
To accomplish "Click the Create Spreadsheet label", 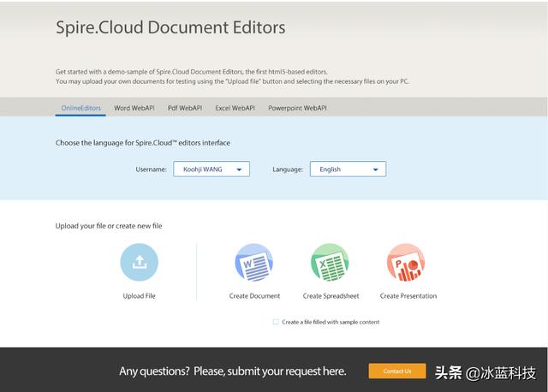I will (331, 296).
